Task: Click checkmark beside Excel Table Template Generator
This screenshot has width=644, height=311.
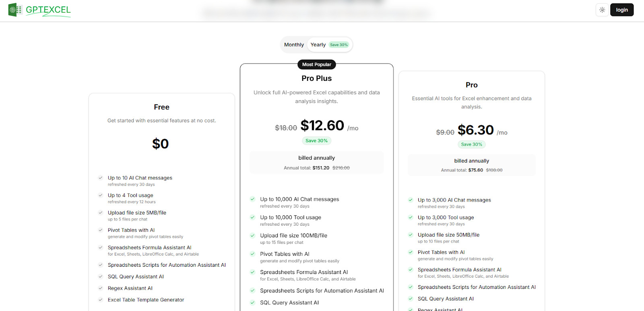Action: coord(100,300)
